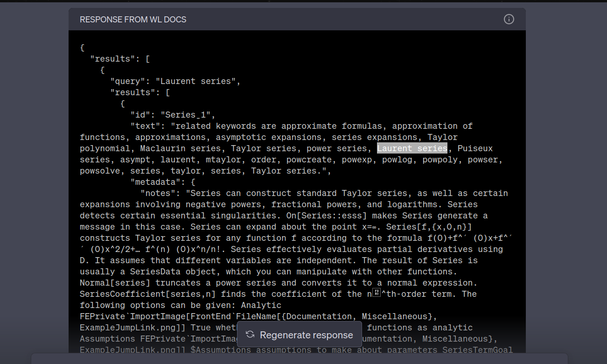Viewport: 607px width, 364px height.
Task: Select the highlighted Laurent series text
Action: pyautogui.click(x=412, y=148)
